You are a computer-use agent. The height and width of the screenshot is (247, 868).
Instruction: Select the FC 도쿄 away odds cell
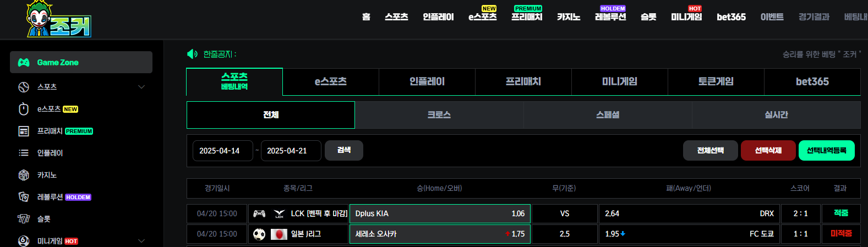(x=689, y=234)
